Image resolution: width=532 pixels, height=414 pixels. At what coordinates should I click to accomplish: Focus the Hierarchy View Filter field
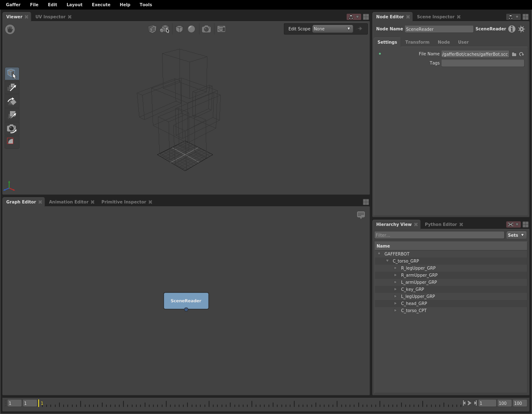click(439, 235)
